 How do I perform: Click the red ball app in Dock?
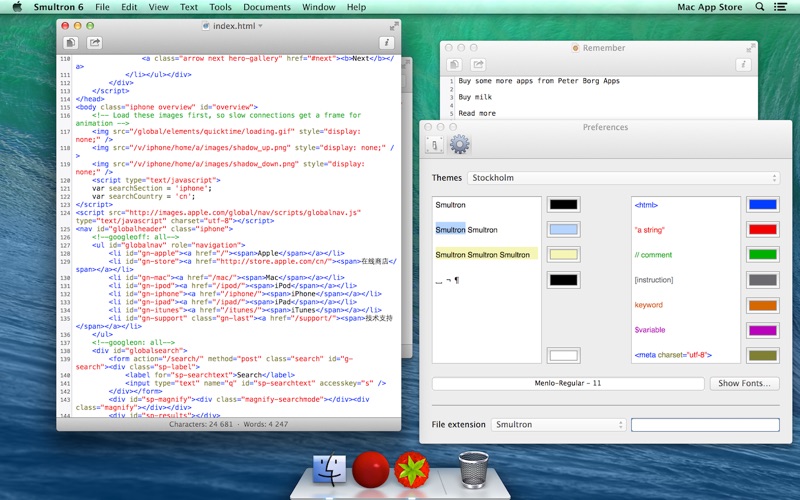coord(370,469)
